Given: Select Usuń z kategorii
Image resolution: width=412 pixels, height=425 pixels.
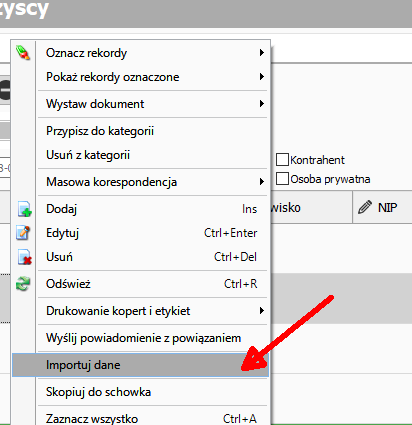Looking at the screenshot, I should point(140,155).
